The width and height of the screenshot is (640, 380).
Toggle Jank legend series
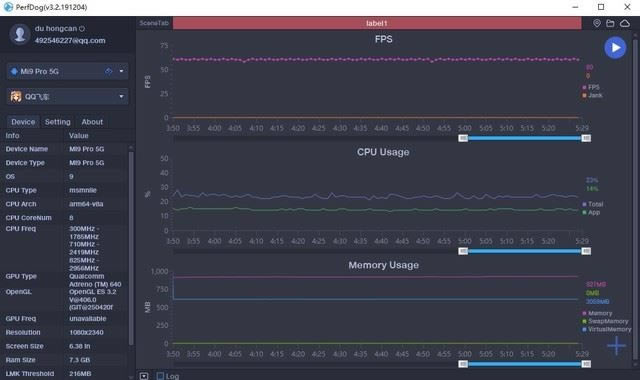[x=592, y=95]
